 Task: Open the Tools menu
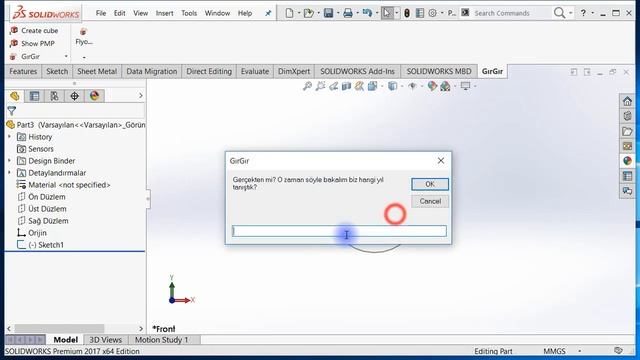[189, 13]
